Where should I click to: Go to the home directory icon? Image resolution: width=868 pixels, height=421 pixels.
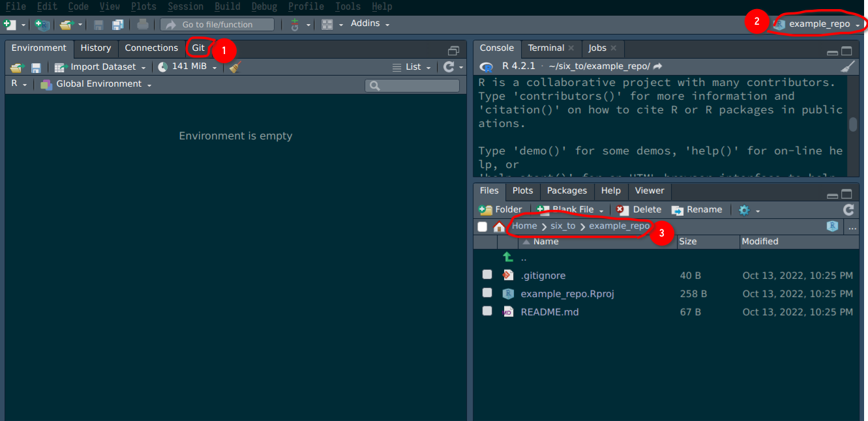click(500, 227)
